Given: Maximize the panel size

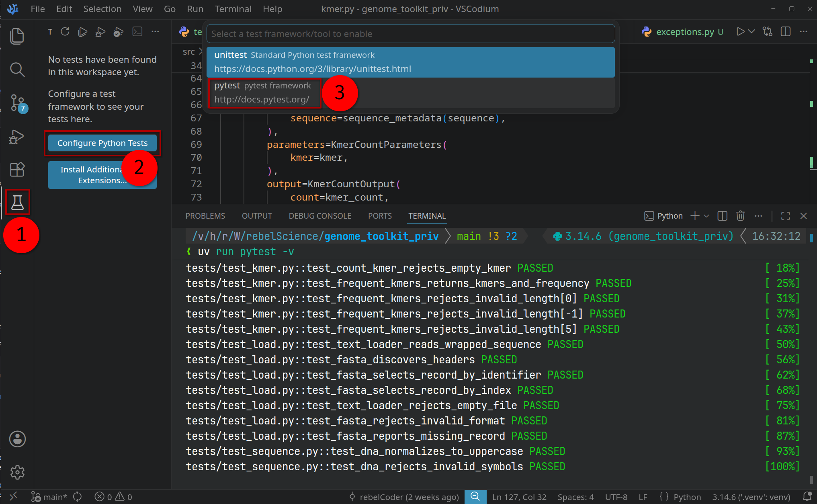Looking at the screenshot, I should pos(785,216).
